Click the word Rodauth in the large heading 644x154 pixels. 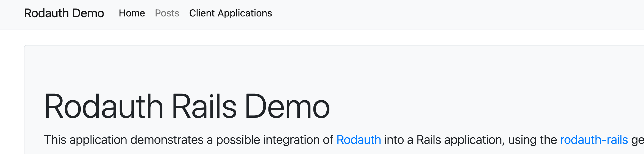(x=104, y=106)
